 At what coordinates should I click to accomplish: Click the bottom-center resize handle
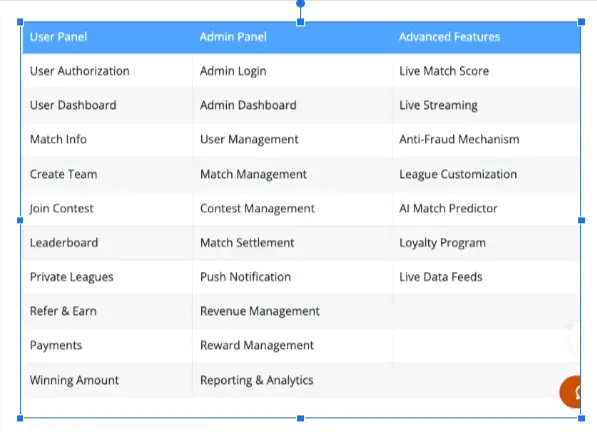pyautogui.click(x=300, y=418)
